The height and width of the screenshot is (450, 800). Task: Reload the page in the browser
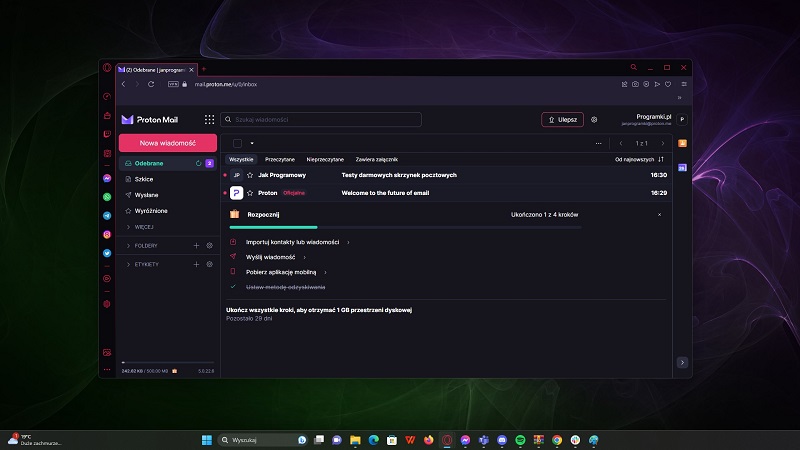click(x=151, y=84)
